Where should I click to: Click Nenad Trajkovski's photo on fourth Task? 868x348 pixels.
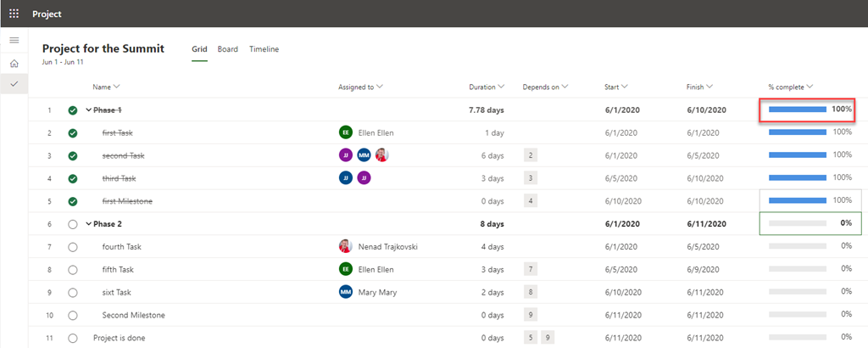tap(345, 246)
